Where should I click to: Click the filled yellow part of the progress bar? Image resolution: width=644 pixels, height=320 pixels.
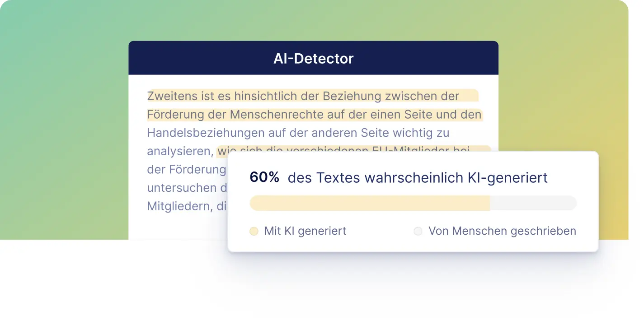(370, 203)
